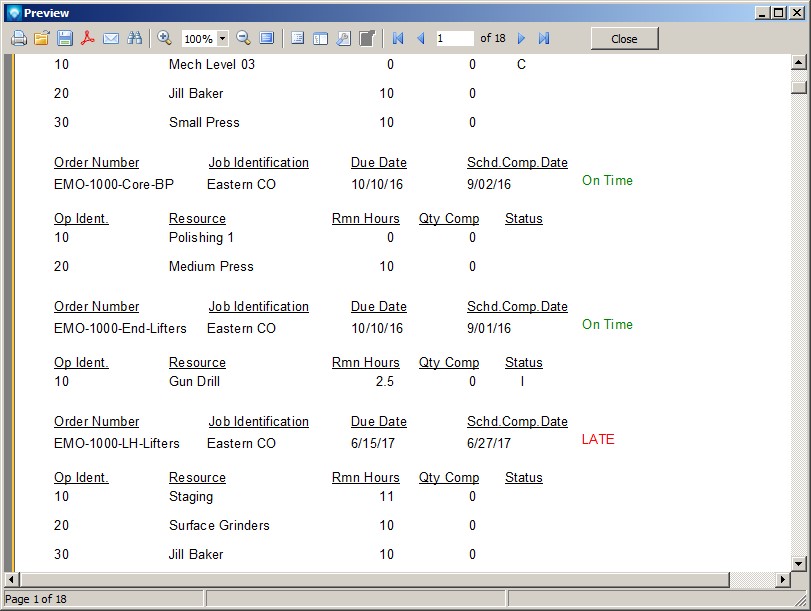811x611 pixels.
Task: Go to the previous page
Action: point(421,38)
